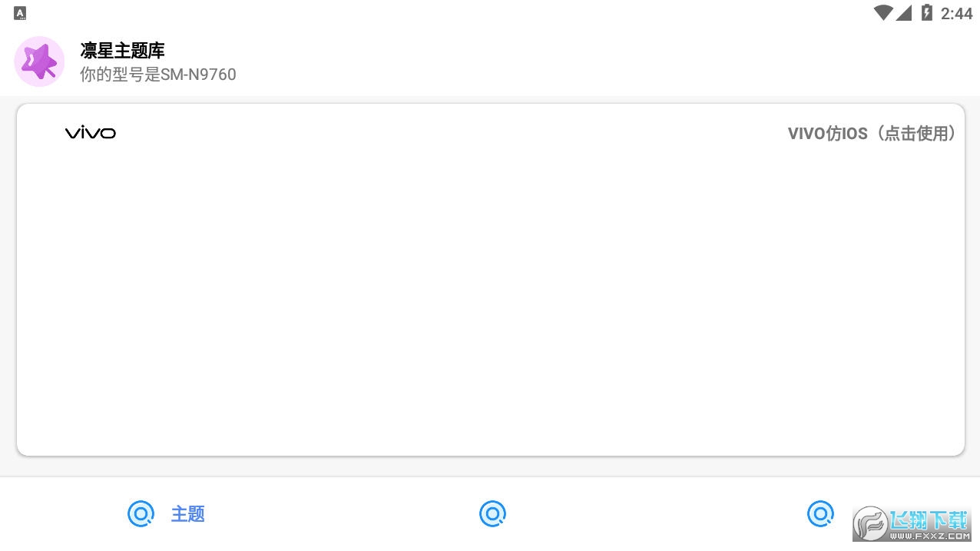Switch to the middle bottom navigation icon
Screen dimensions: 980x551
point(492,513)
